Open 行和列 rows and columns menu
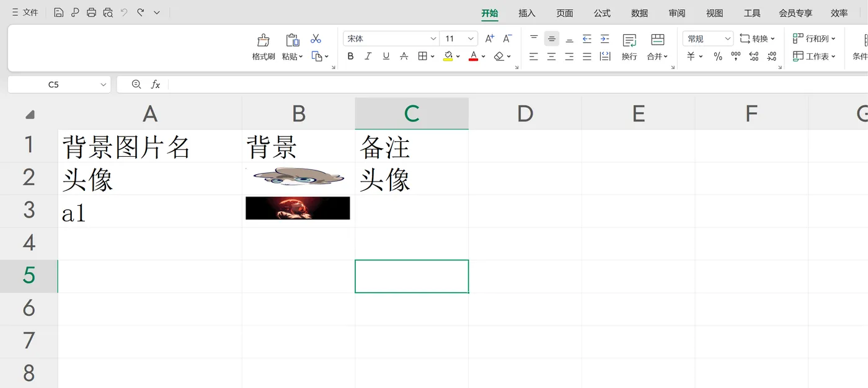The height and width of the screenshot is (388, 868). pyautogui.click(x=814, y=38)
